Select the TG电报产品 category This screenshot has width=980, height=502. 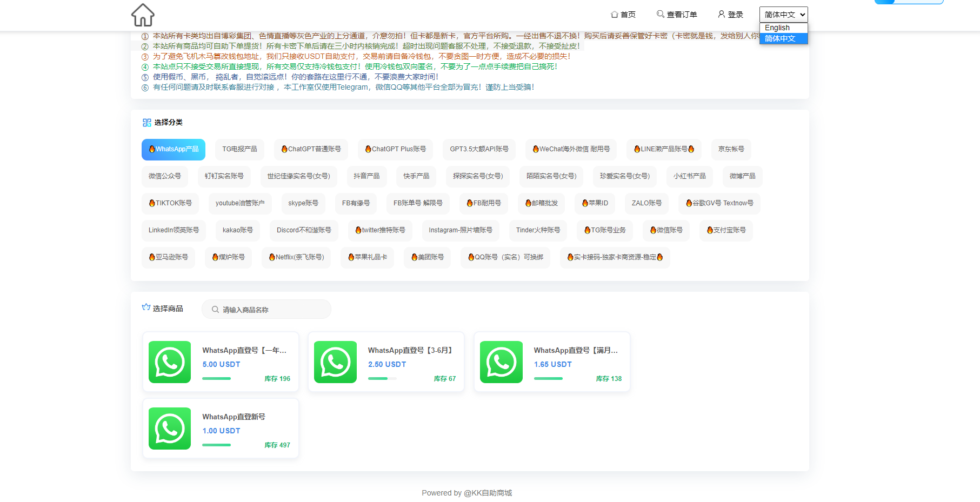click(240, 149)
